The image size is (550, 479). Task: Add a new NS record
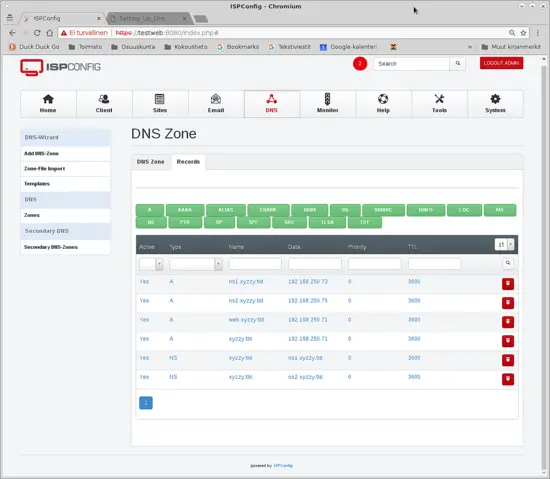tap(151, 222)
